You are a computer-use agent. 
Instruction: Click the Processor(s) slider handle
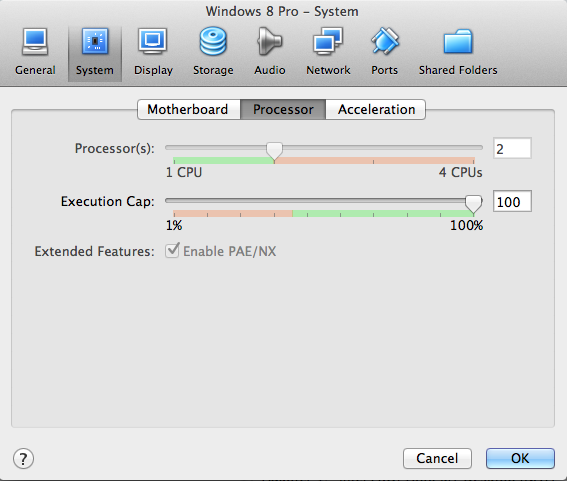[274, 151]
